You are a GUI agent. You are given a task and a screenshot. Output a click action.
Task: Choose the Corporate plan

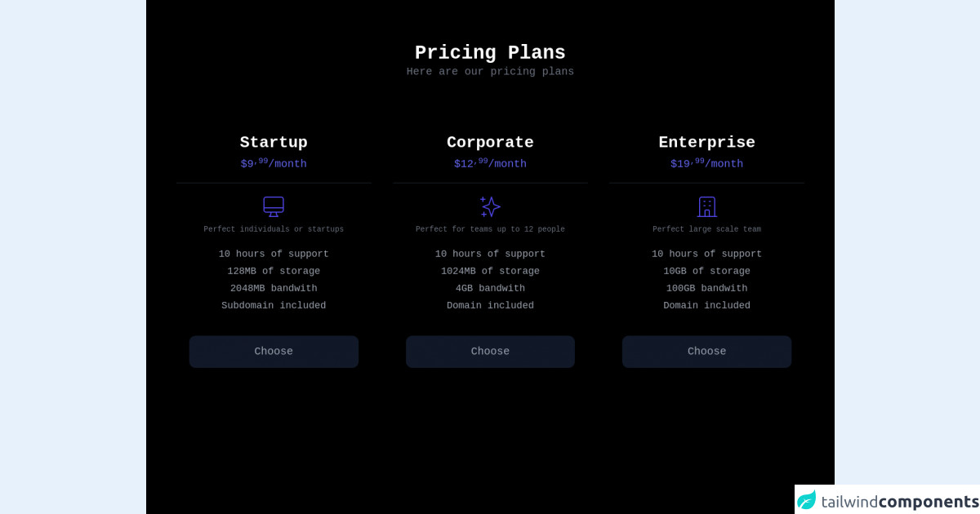click(490, 352)
